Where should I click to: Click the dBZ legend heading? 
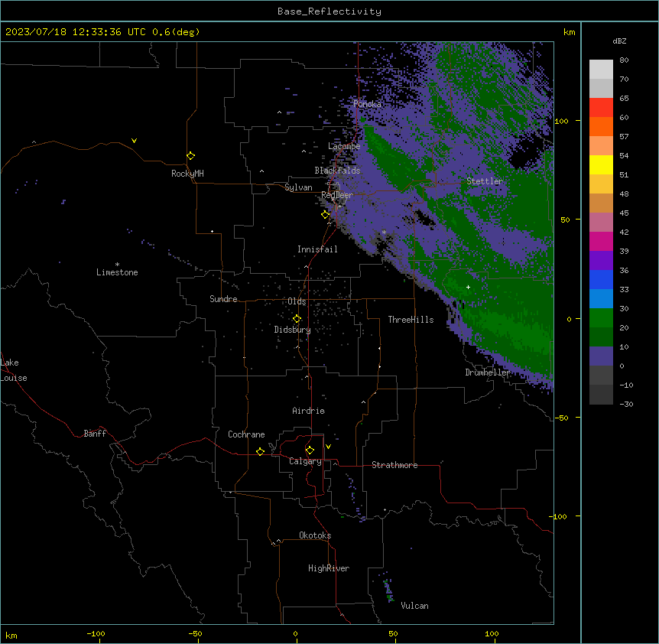pos(619,41)
